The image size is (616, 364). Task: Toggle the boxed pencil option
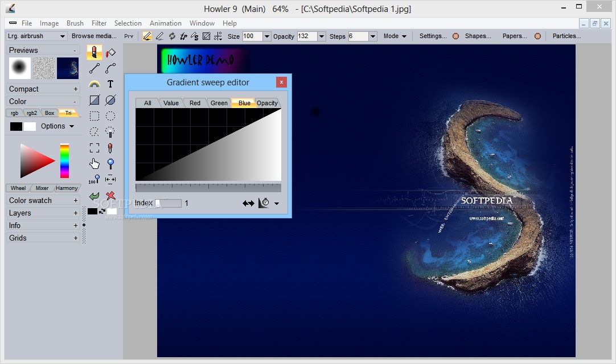(x=206, y=36)
